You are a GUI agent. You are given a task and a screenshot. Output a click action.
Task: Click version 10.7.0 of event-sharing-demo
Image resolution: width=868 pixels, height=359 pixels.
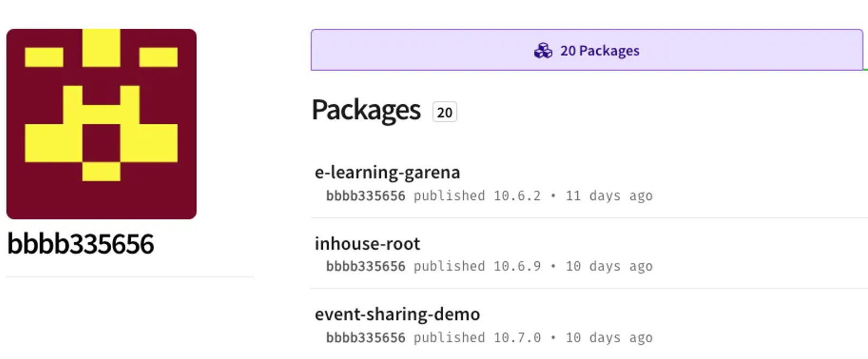517,338
